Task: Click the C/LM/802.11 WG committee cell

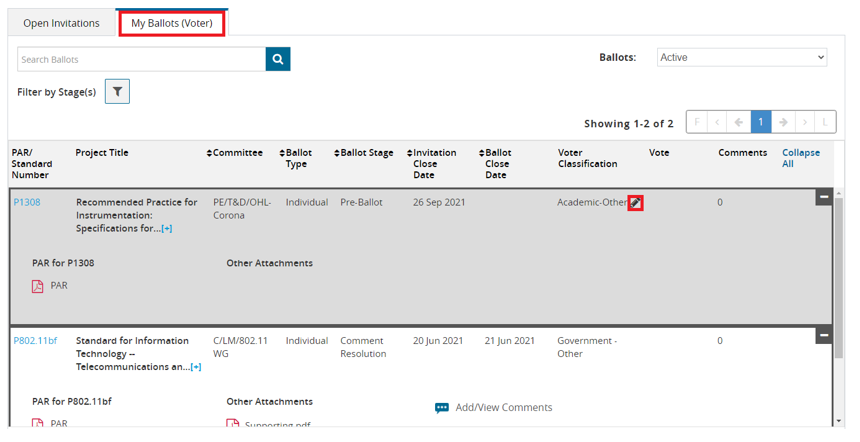Action: (x=240, y=348)
